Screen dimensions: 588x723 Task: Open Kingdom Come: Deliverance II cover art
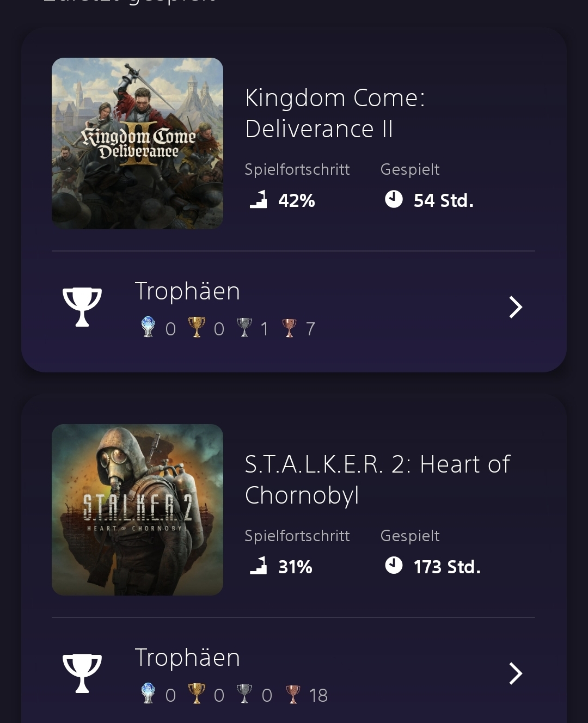click(x=137, y=143)
